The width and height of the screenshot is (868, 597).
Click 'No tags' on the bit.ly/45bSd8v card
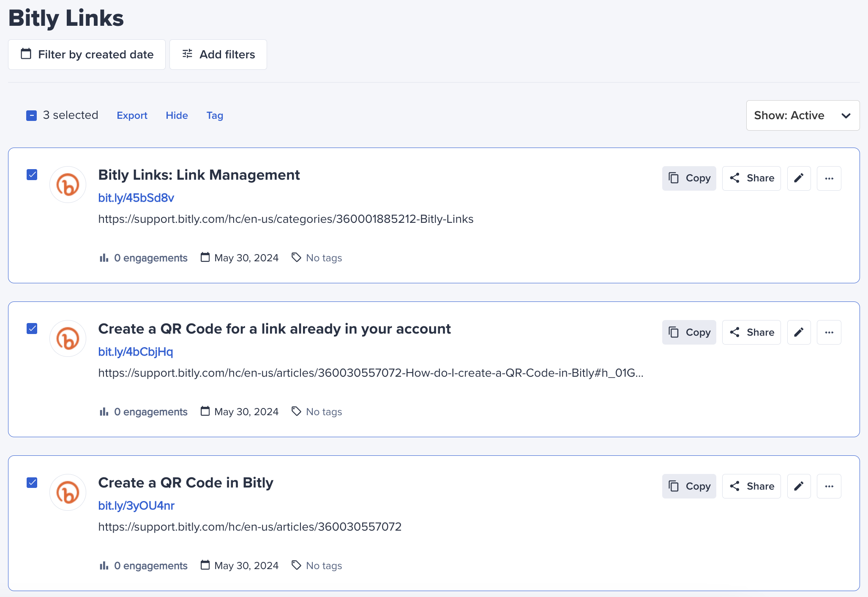click(324, 258)
